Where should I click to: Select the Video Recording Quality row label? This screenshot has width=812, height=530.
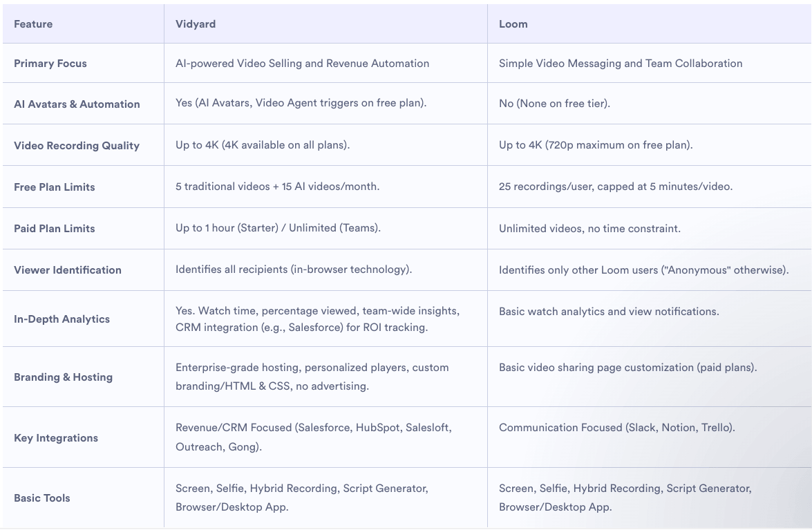[x=77, y=146]
